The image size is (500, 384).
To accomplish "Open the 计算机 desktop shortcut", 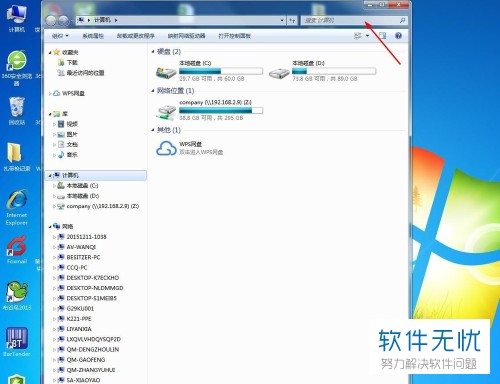I will click(17, 18).
